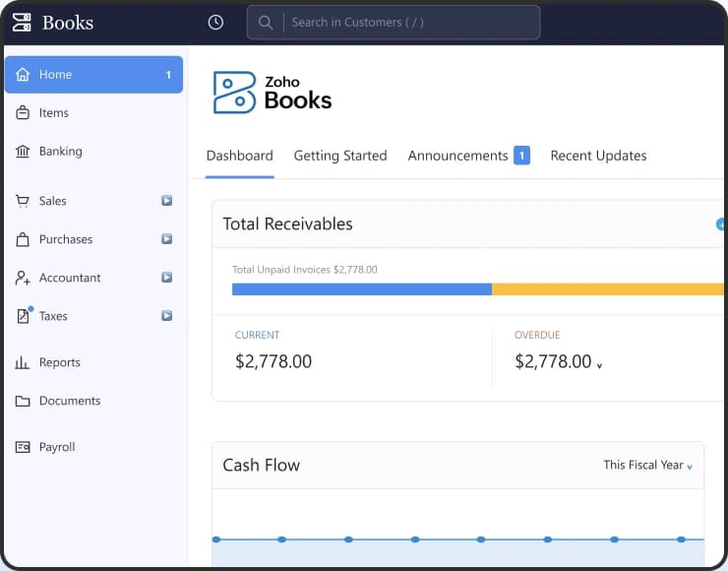
Task: Click the Books title text in header
Action: tap(68, 23)
